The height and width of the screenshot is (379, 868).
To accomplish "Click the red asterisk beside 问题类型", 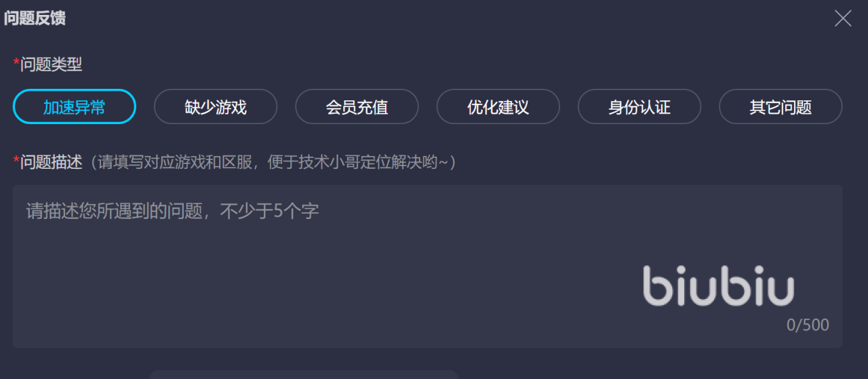I will pyautogui.click(x=16, y=63).
